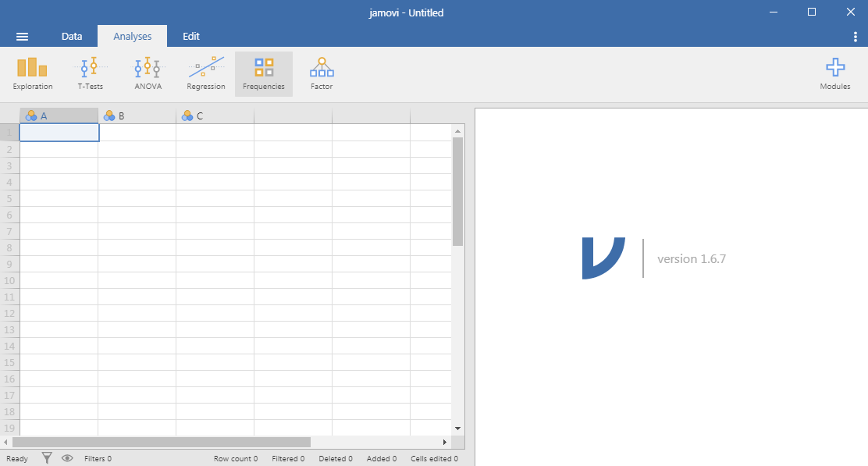Viewport: 868px width, 466px height.
Task: Click the version 1.6.7 text
Action: [692, 259]
